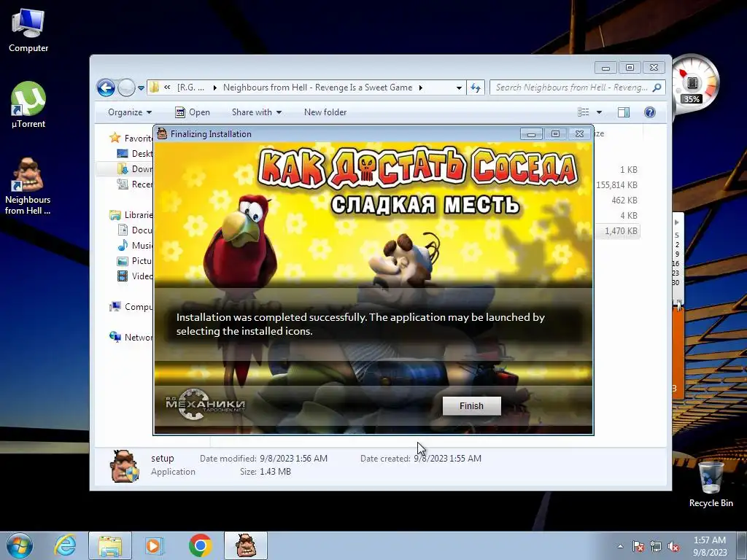Screen dimensions: 747x560
Task: Click the 1,470 KB file size cell
Action: [x=621, y=231]
